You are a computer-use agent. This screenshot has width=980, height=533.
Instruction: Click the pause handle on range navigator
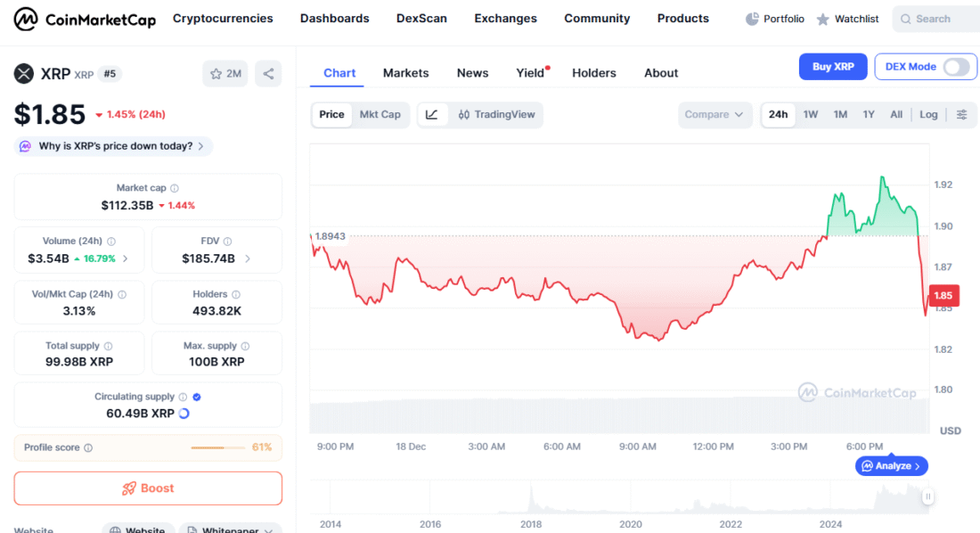tap(928, 496)
